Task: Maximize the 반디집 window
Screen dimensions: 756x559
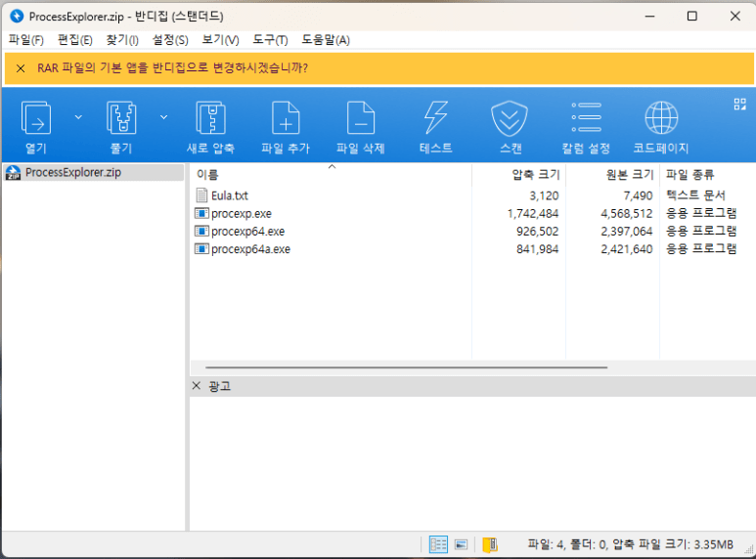Action: (x=692, y=17)
